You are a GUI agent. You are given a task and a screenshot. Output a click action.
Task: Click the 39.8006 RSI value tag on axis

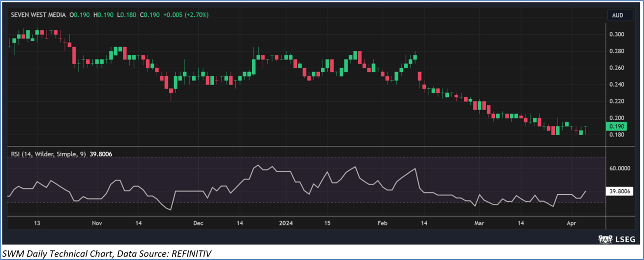619,191
